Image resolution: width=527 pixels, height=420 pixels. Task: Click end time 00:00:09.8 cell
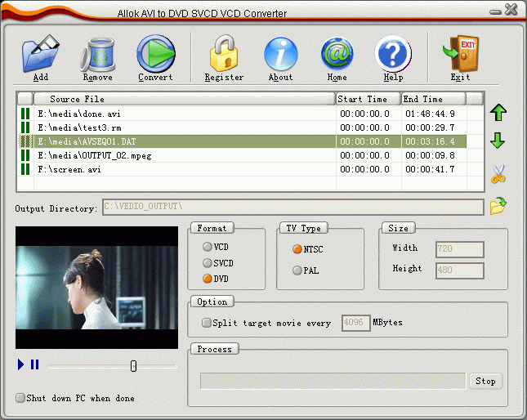click(434, 155)
